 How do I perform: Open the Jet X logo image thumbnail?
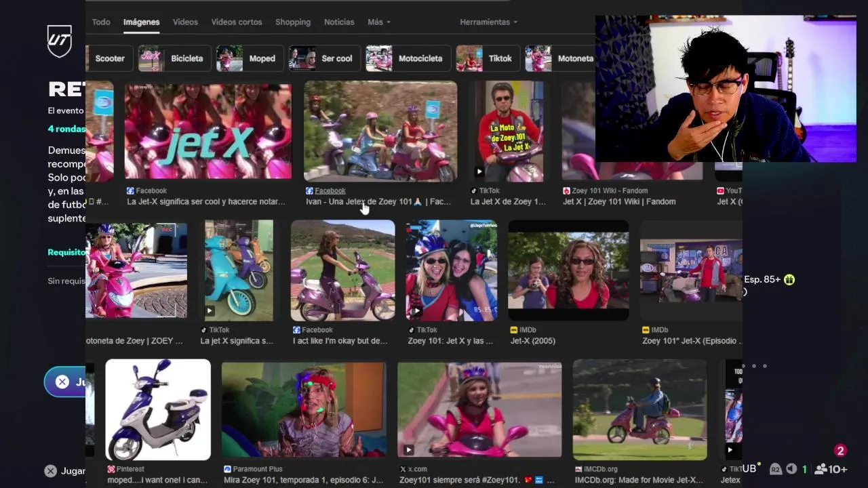point(208,131)
